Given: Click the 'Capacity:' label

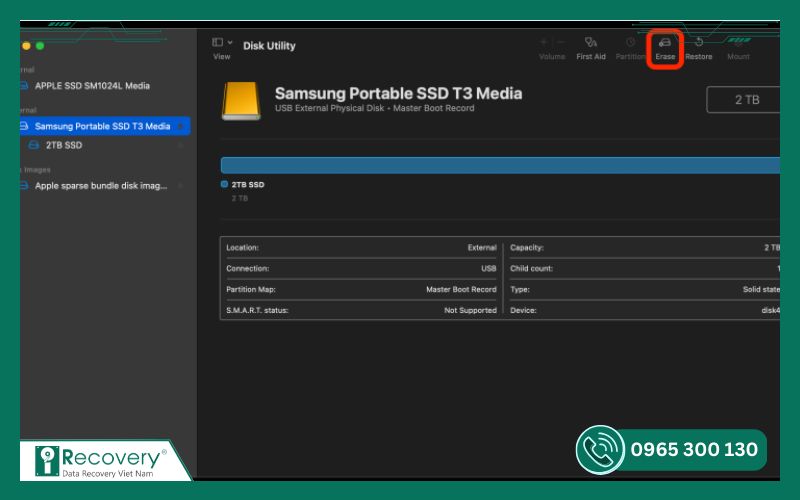Looking at the screenshot, I should (x=527, y=247).
